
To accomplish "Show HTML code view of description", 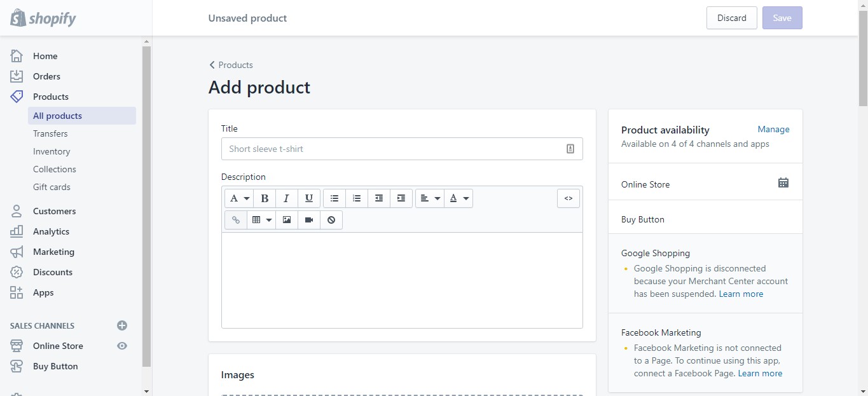I will pyautogui.click(x=568, y=198).
